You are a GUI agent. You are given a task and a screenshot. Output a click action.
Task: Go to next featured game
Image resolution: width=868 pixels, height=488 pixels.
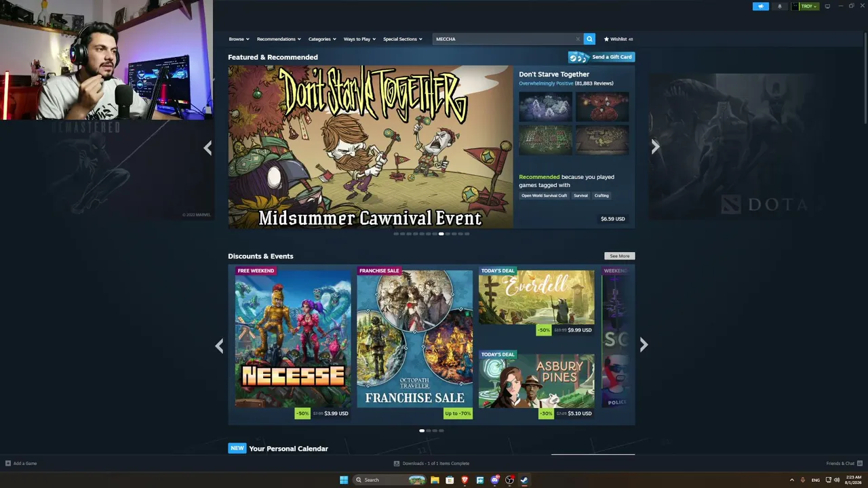pos(655,147)
